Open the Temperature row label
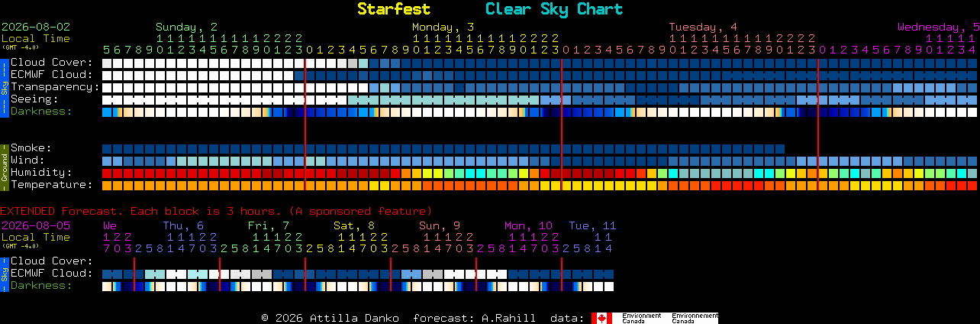 pyautogui.click(x=52, y=185)
